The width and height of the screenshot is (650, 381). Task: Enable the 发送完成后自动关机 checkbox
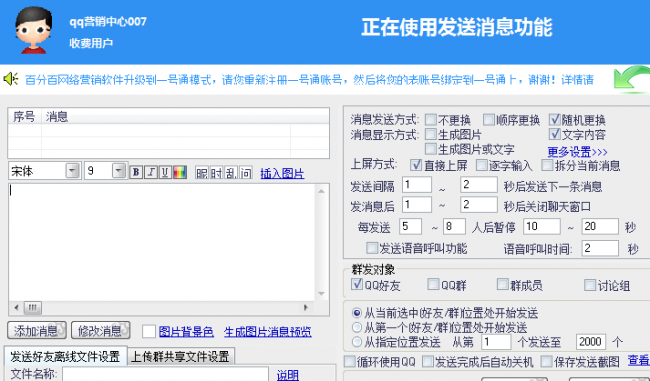(428, 362)
